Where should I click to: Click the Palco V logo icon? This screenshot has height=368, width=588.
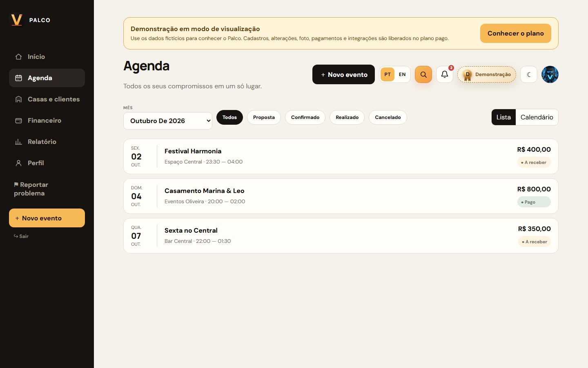(17, 20)
